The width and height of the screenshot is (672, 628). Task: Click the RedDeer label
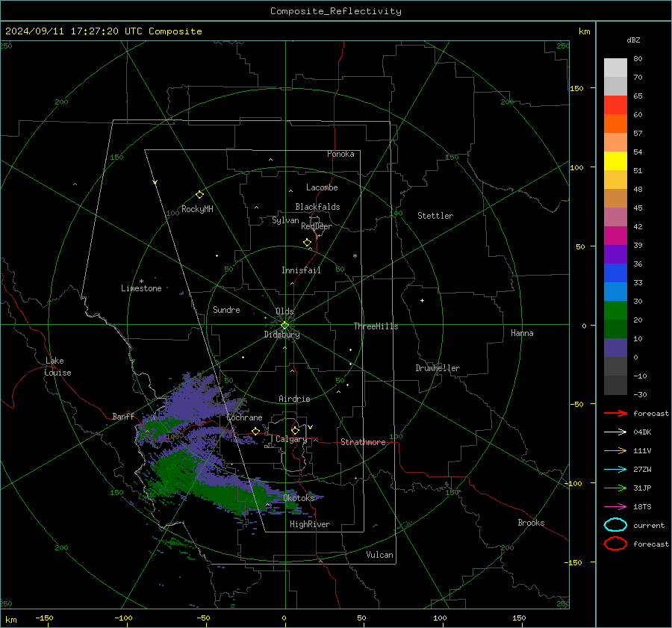[x=317, y=226]
